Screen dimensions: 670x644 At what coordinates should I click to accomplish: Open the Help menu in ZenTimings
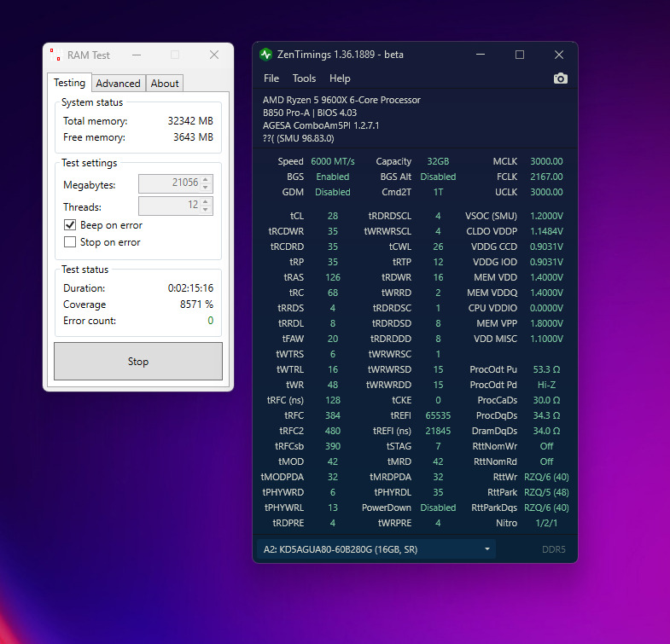340,78
